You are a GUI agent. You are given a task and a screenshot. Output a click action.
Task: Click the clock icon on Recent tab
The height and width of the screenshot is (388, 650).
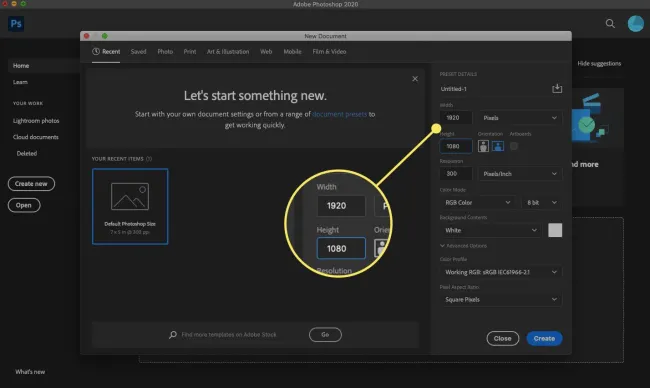[96, 51]
